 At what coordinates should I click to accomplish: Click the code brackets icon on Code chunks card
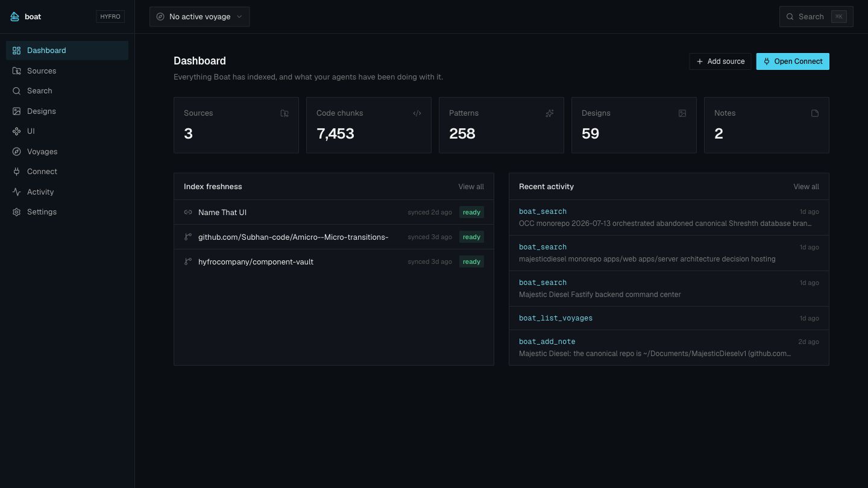(417, 113)
